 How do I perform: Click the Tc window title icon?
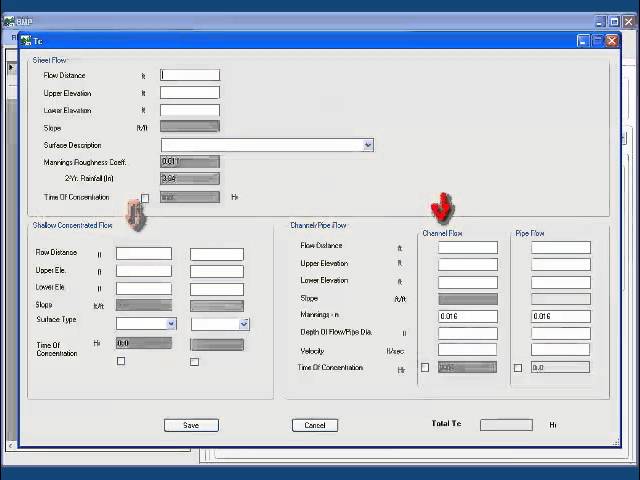click(x=26, y=41)
